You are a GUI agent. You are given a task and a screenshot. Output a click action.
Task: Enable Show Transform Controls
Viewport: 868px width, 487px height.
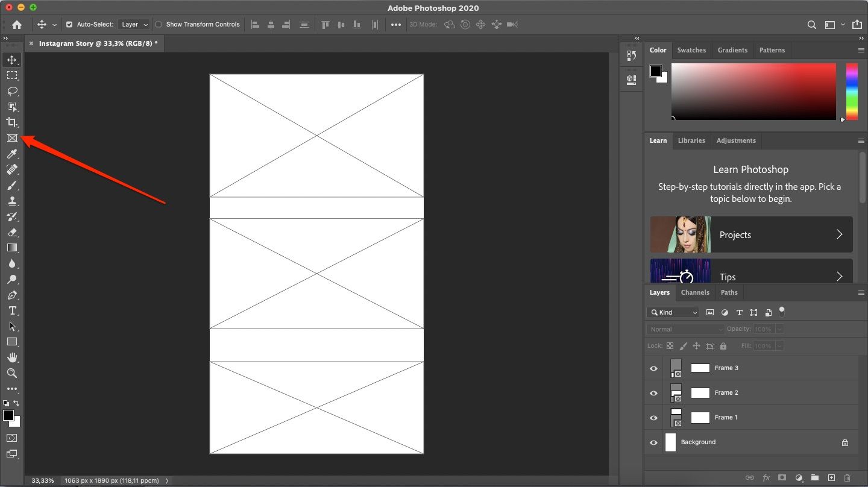[x=159, y=24]
